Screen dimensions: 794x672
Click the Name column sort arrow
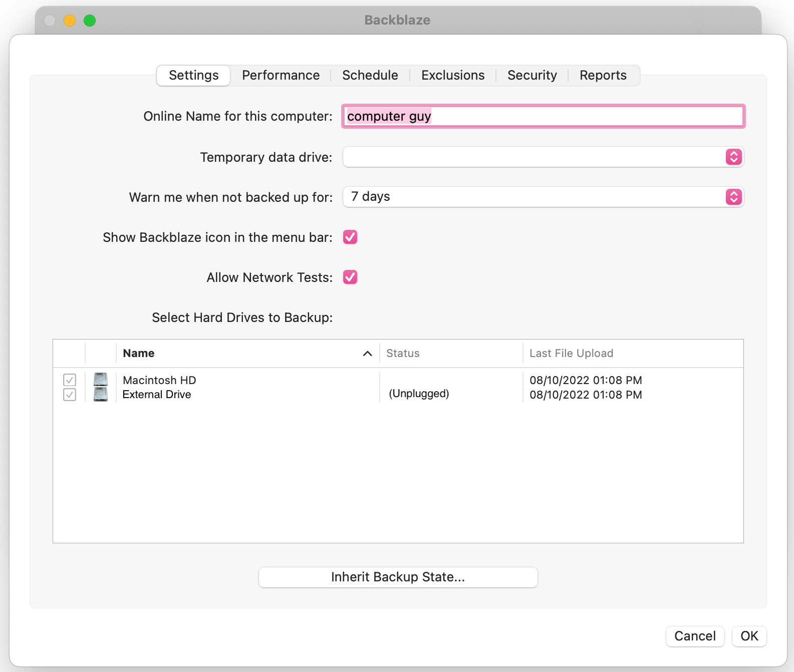tap(367, 354)
